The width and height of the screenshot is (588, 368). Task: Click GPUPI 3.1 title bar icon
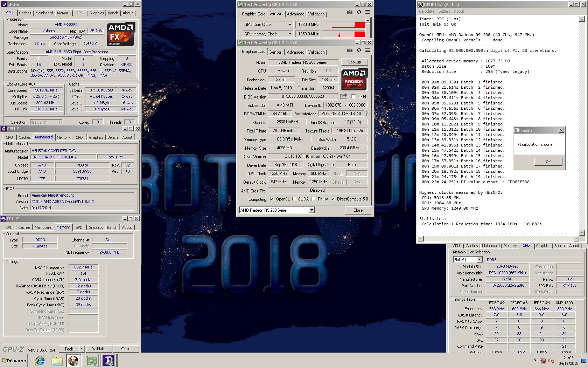click(420, 5)
